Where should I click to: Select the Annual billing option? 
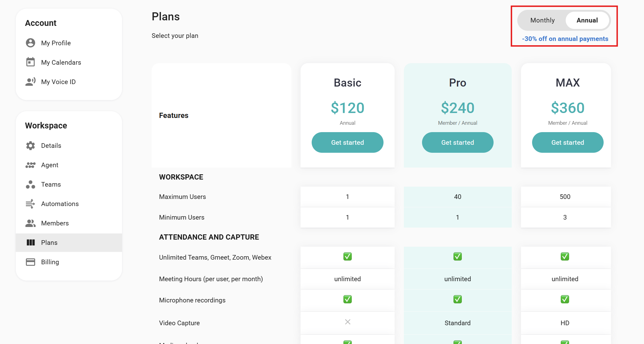(587, 20)
